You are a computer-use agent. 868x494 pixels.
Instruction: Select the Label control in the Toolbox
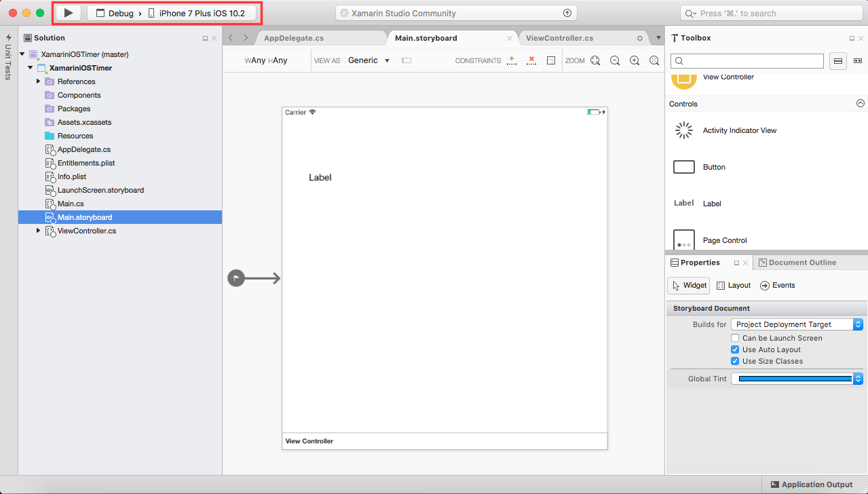click(x=711, y=204)
